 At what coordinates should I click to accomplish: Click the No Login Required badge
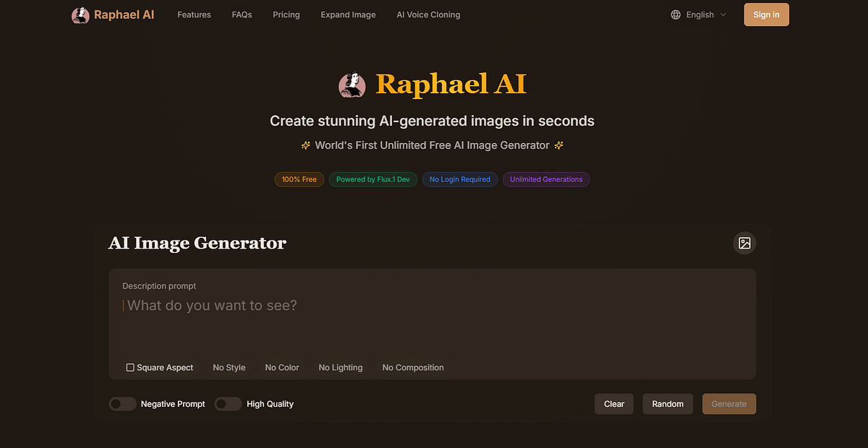[x=460, y=179]
